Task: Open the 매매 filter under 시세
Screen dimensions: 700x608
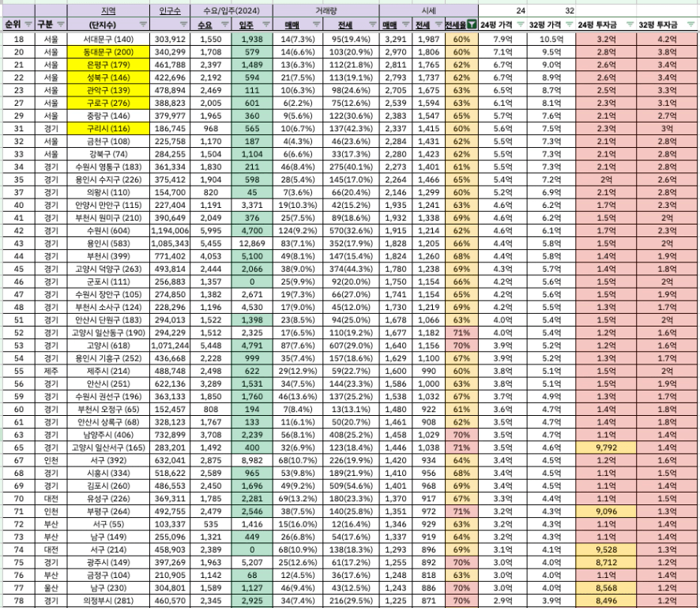Action: tap(405, 25)
